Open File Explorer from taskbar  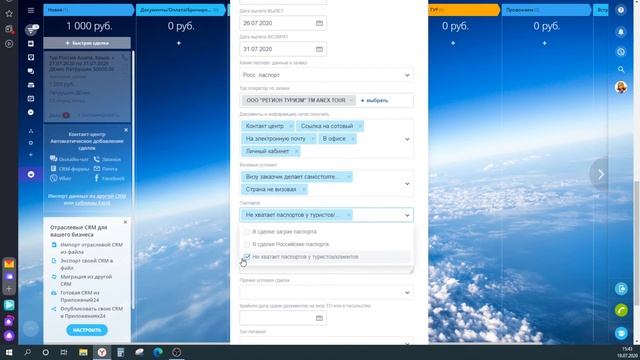(83, 352)
